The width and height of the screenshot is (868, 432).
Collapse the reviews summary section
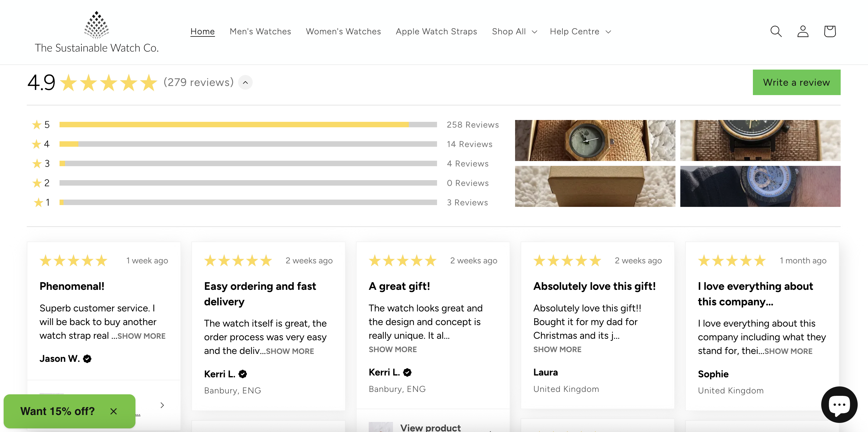click(245, 82)
